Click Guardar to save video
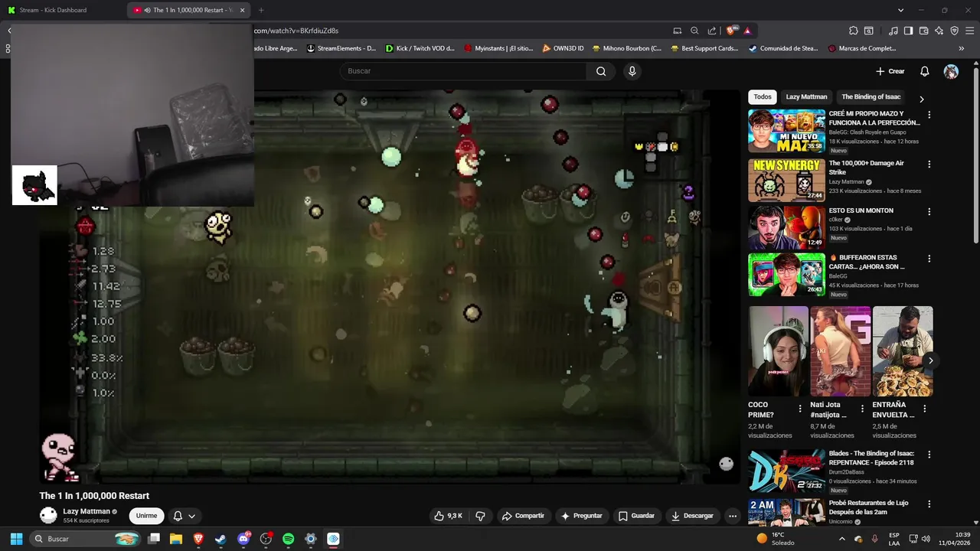Image resolution: width=980 pixels, height=551 pixels. point(636,516)
